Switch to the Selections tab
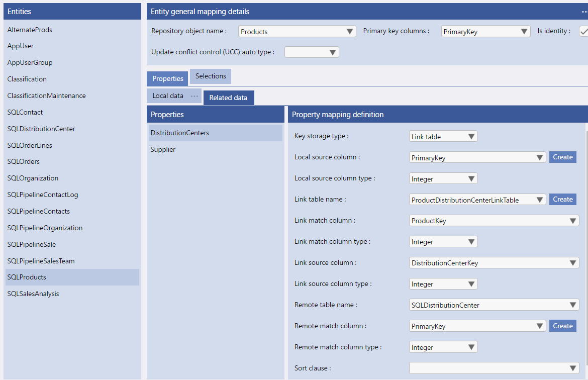588x380 pixels. click(211, 76)
